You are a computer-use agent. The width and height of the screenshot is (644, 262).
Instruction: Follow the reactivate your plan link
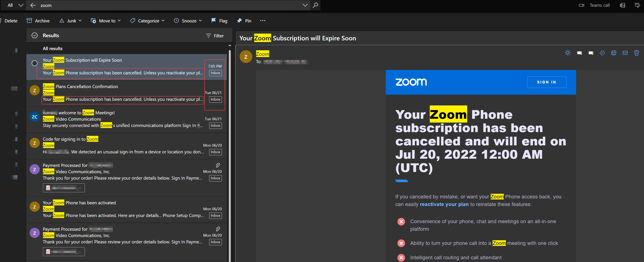[444, 204]
